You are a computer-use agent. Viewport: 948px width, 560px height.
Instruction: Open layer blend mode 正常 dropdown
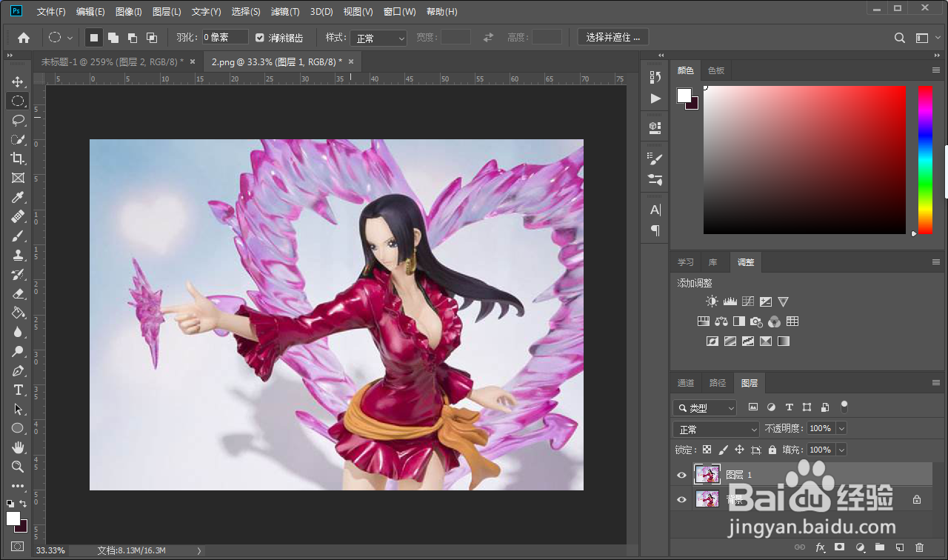coord(716,429)
